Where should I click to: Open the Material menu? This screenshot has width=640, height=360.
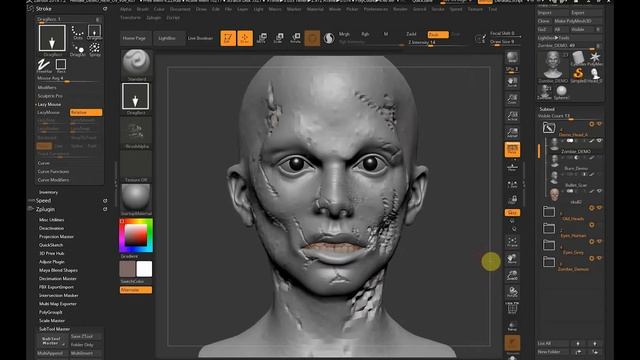pyautogui.click(x=315, y=9)
